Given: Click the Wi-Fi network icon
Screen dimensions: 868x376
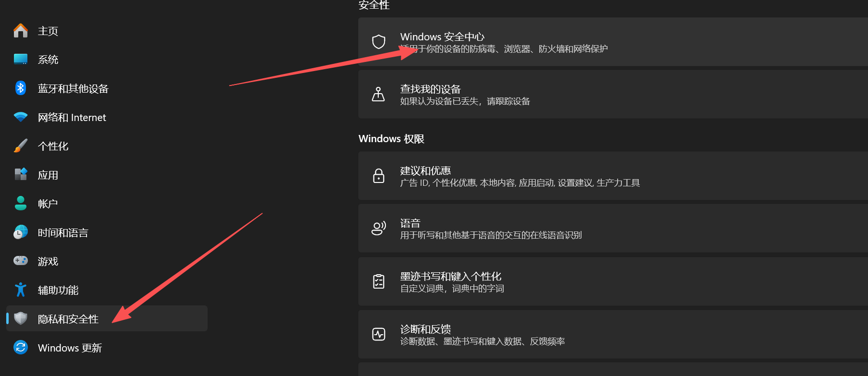Looking at the screenshot, I should 21,117.
